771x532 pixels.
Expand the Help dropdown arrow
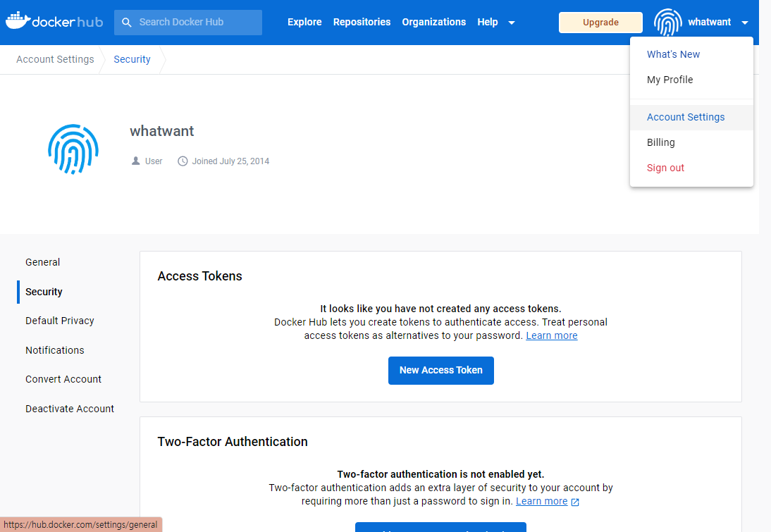pos(512,23)
